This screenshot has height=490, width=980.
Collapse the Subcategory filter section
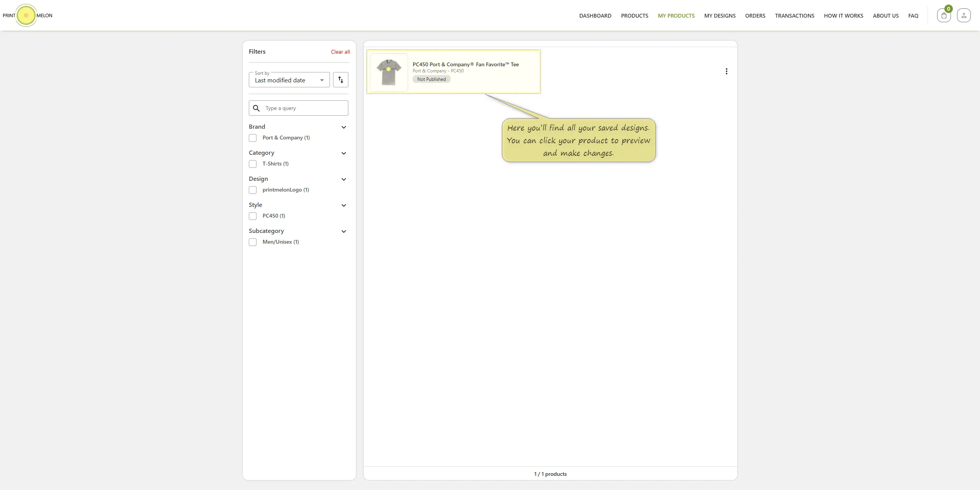point(344,231)
